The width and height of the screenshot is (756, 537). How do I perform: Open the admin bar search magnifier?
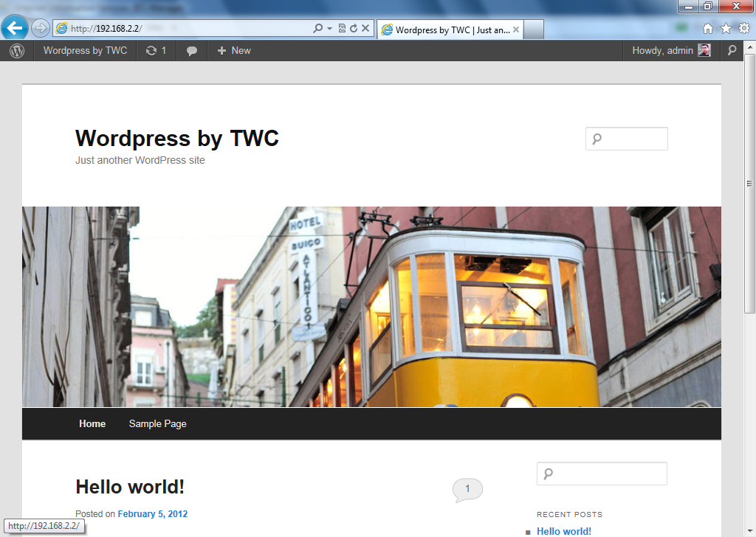[x=732, y=51]
